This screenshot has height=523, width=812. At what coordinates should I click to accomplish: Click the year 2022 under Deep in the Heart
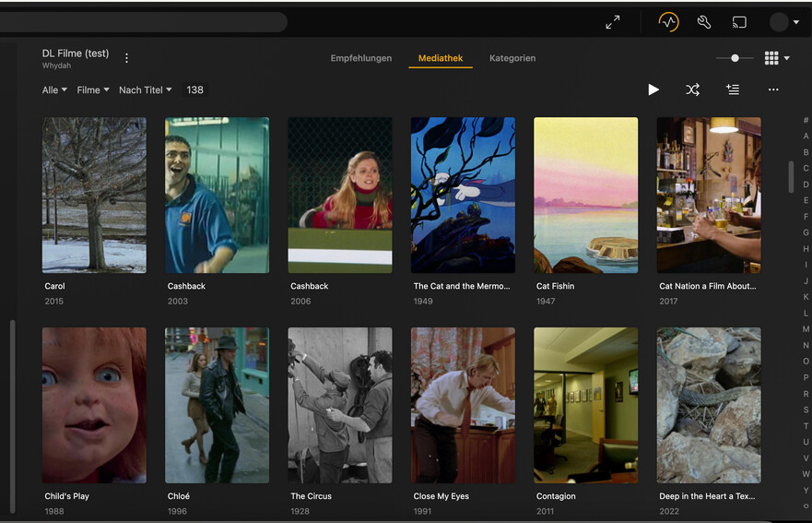click(x=669, y=511)
